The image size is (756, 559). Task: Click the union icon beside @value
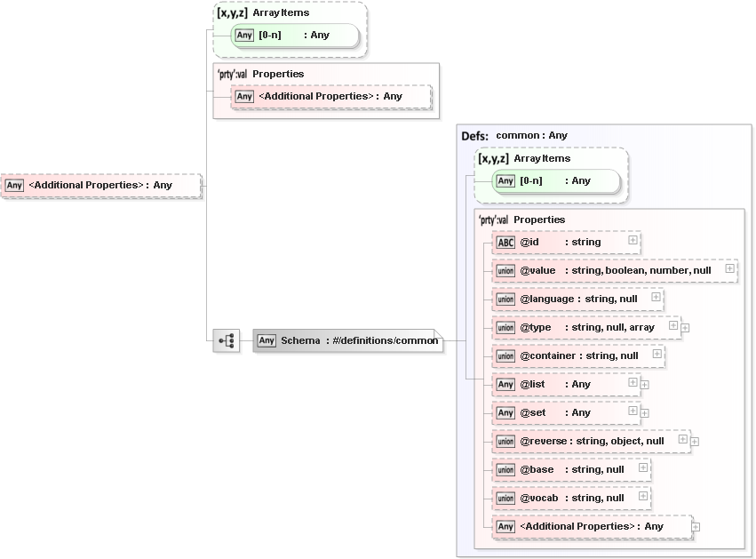pos(505,270)
